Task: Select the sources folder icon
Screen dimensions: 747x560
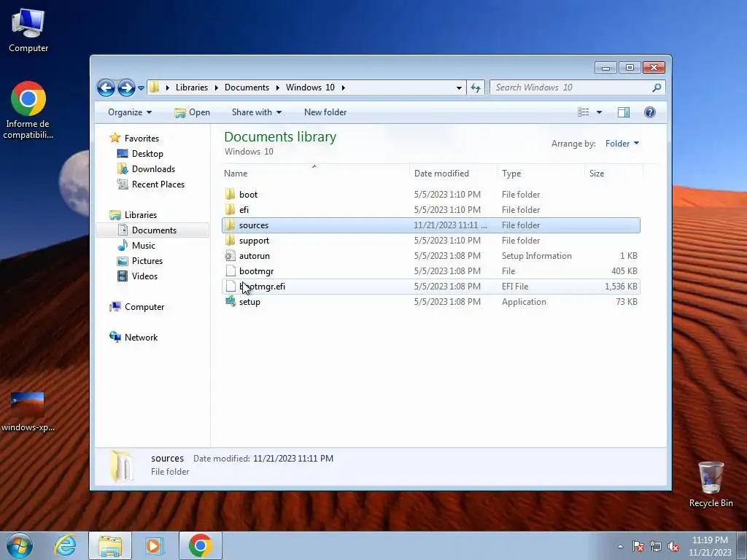Action: [x=230, y=225]
